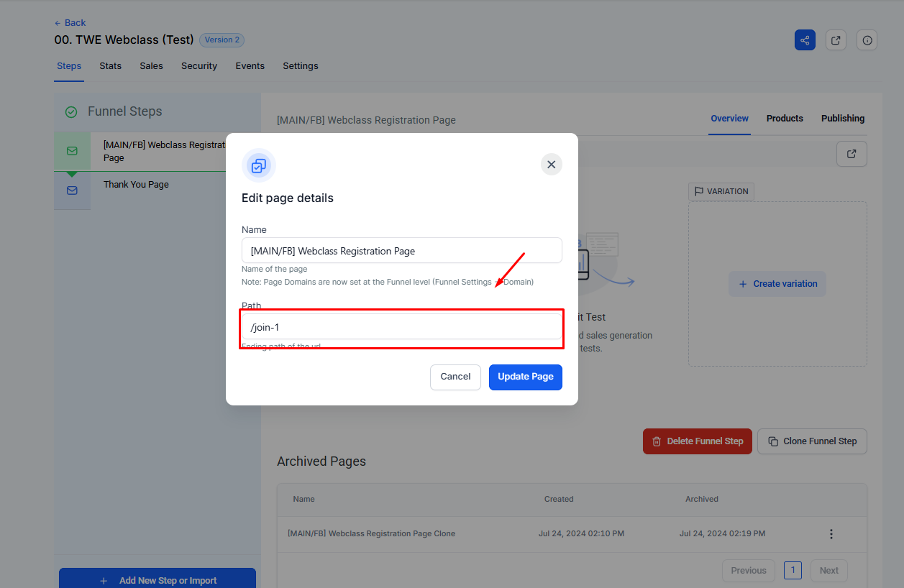Screen dimensions: 904x588
Task: Open the Products tab
Action: tap(785, 119)
